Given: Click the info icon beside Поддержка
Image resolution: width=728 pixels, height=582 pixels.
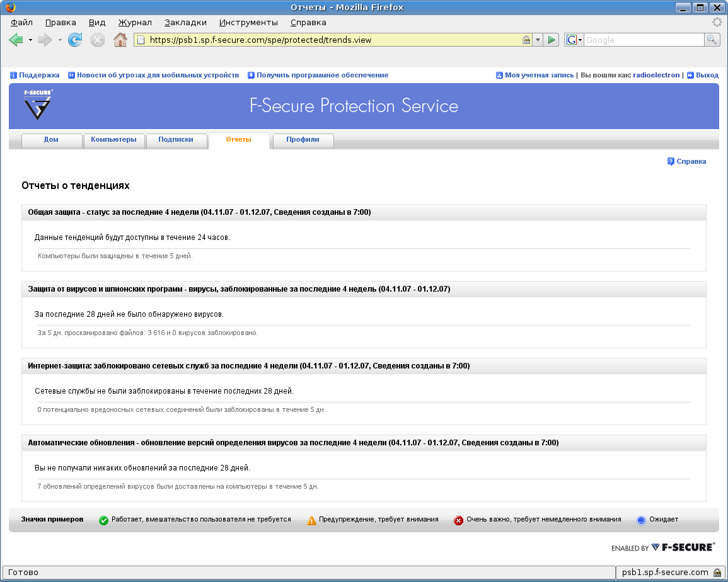Looking at the screenshot, I should 13,75.
